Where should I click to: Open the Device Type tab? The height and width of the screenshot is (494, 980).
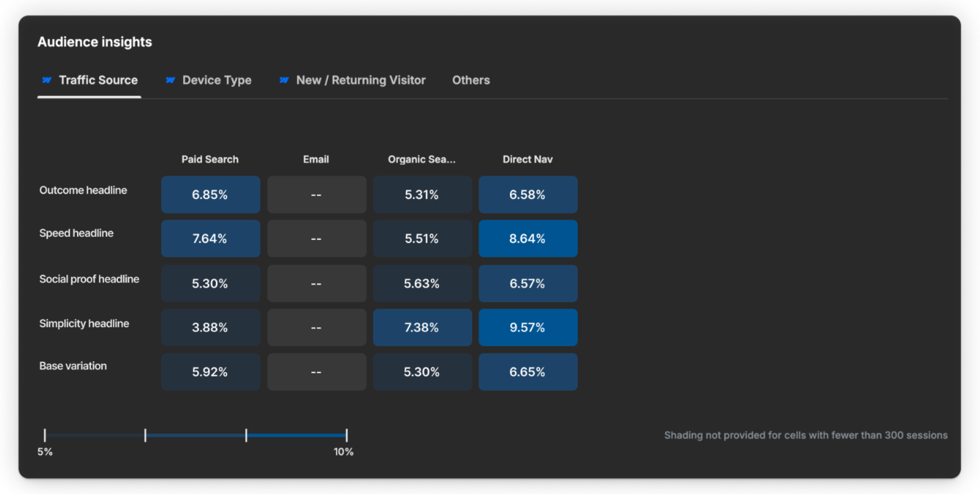(209, 80)
